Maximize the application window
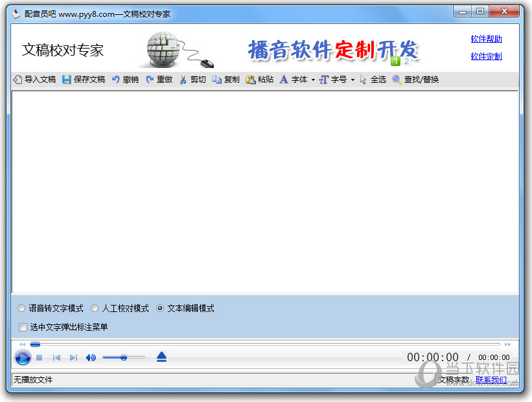532x402 pixels. click(480, 12)
